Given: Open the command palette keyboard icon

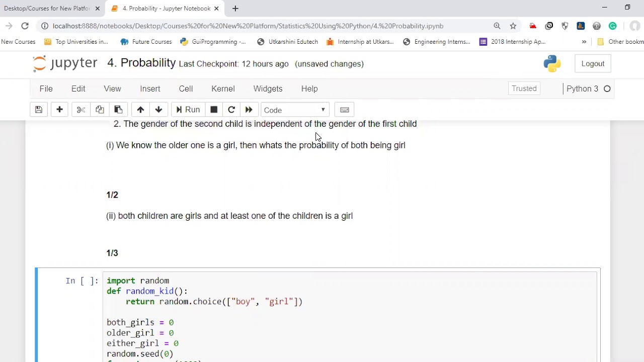Looking at the screenshot, I should (x=345, y=110).
